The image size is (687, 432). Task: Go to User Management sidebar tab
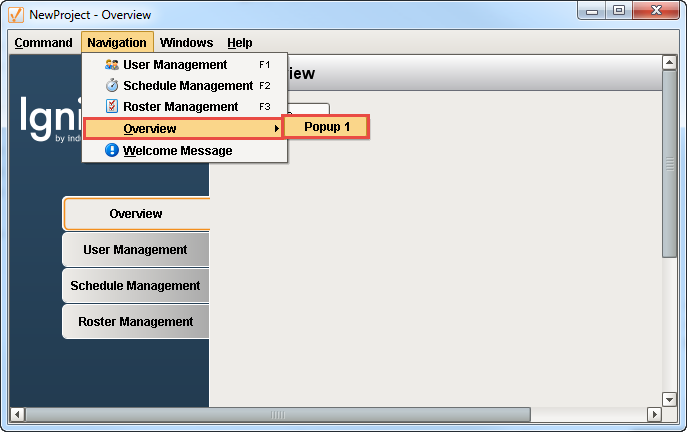click(135, 250)
